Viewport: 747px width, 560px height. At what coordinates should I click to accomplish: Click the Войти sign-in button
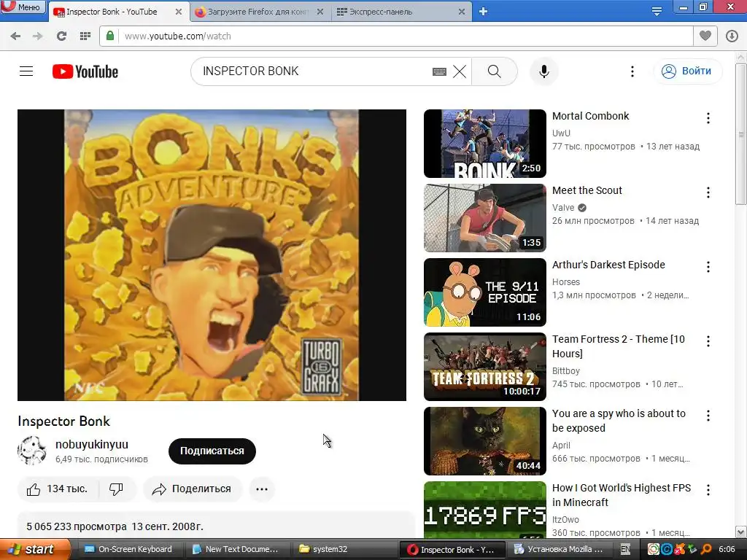click(688, 71)
